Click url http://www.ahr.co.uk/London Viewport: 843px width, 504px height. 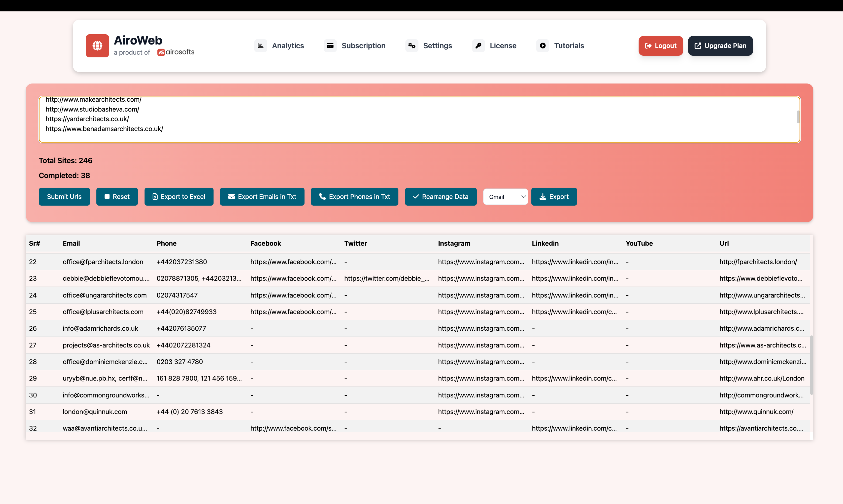[x=762, y=378]
